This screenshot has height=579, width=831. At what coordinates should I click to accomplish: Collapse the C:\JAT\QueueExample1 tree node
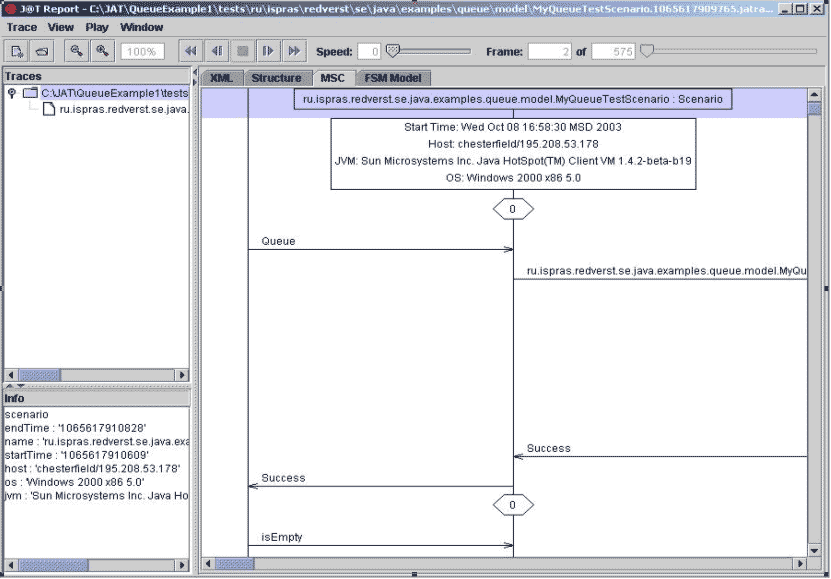[12, 93]
